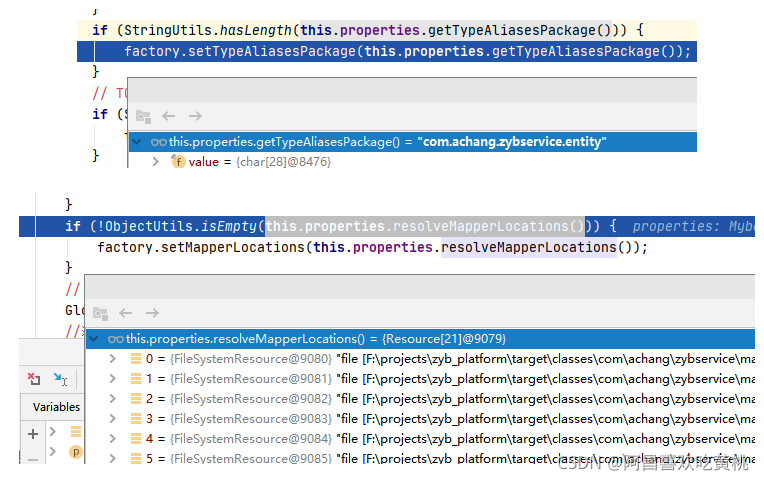Click the field 'f' icon beside value
The image size is (764, 480).
[x=178, y=161]
